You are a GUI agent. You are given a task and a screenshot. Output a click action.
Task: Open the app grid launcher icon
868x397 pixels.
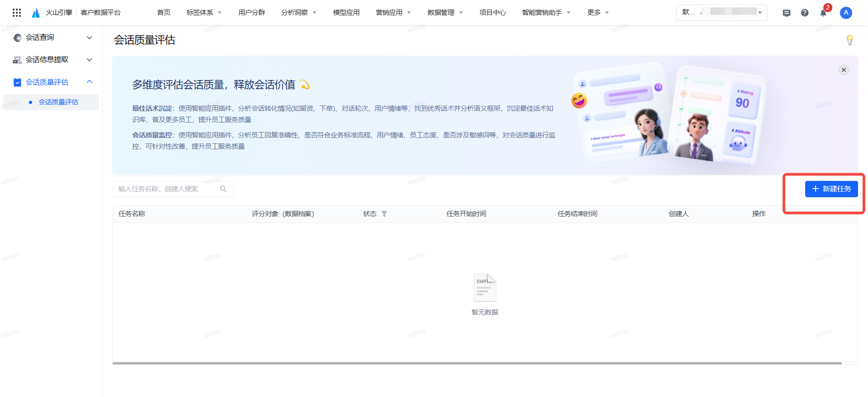17,13
